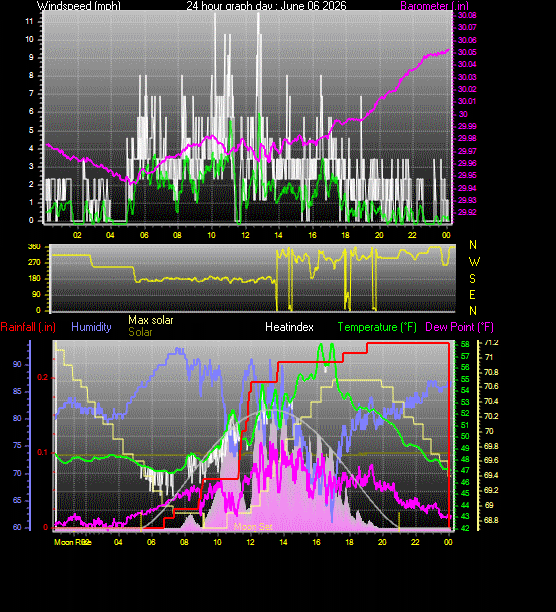
Task: Click windspeed axis value 11
Action: pos(29,21)
